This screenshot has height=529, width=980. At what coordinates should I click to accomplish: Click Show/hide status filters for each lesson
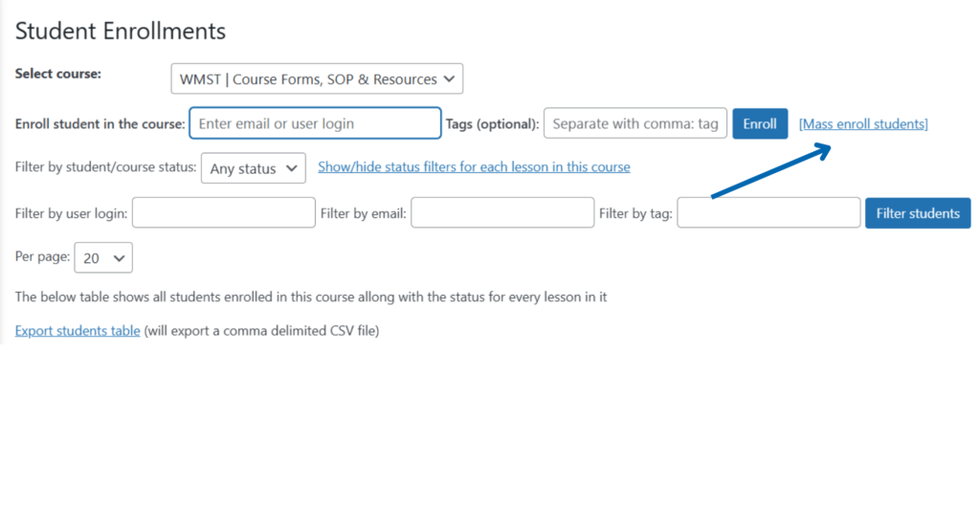474,167
